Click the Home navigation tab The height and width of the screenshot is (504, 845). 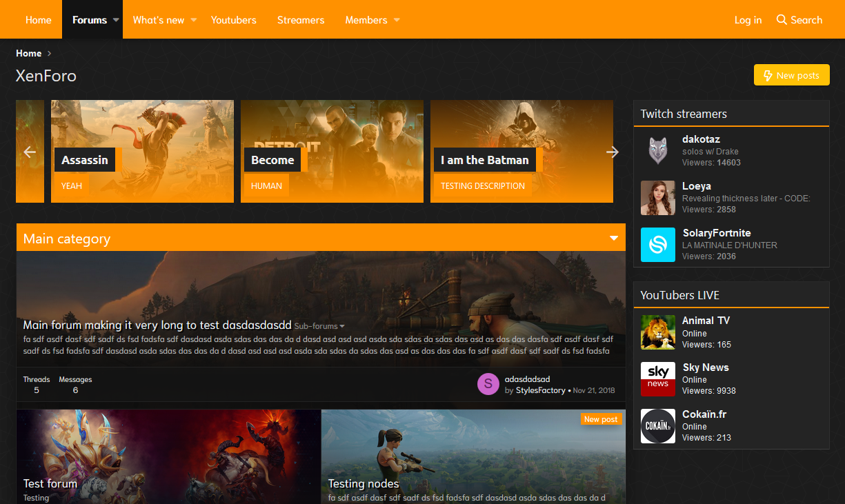[x=39, y=20]
